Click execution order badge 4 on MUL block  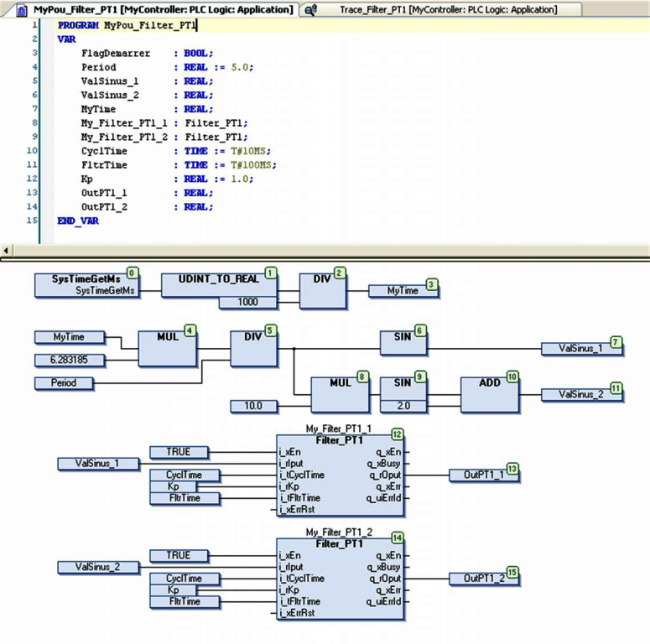(190, 330)
